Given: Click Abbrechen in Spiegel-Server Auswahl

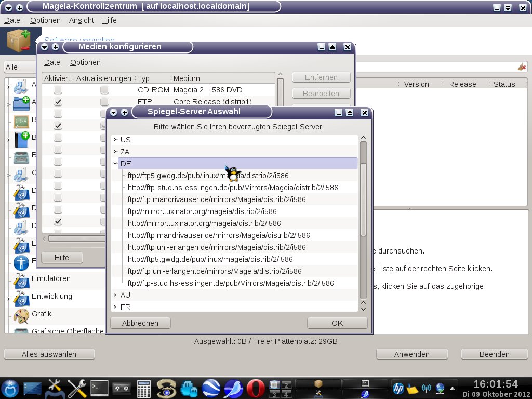Looking at the screenshot, I should (x=140, y=323).
